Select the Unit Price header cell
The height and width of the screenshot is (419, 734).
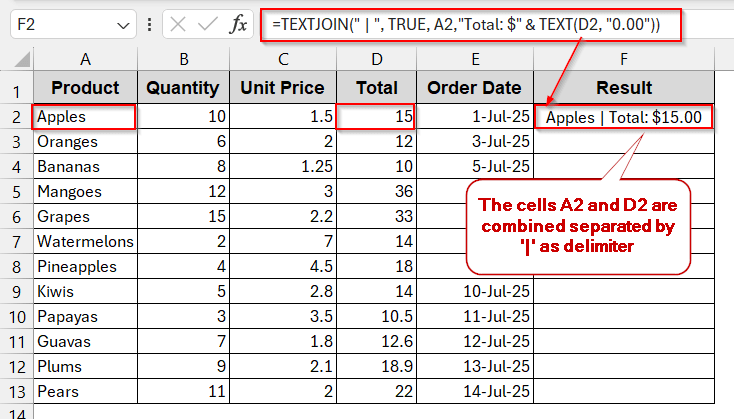(282, 88)
